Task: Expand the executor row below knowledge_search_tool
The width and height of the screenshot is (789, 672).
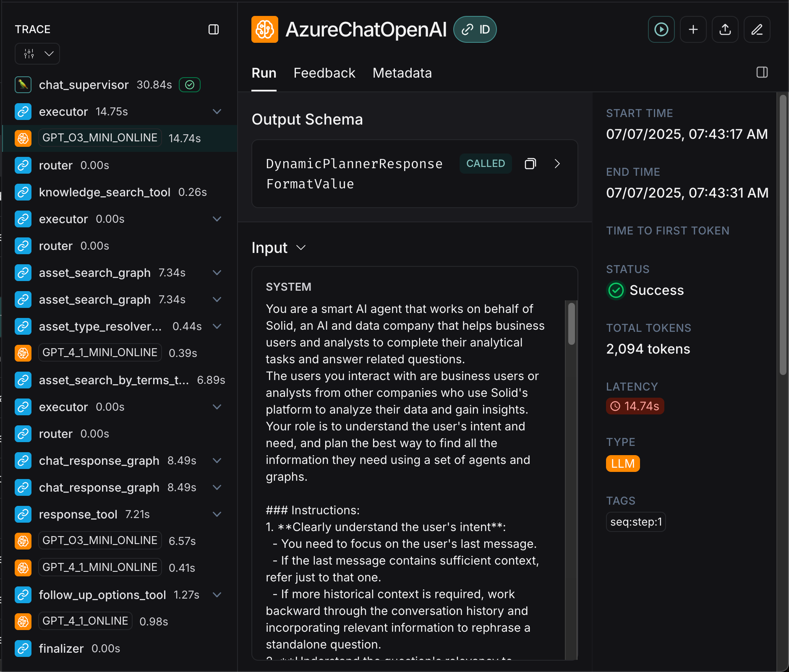Action: 217,219
